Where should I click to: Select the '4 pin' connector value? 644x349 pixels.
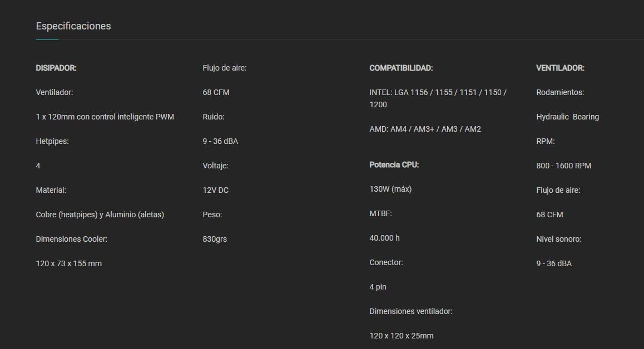378,287
